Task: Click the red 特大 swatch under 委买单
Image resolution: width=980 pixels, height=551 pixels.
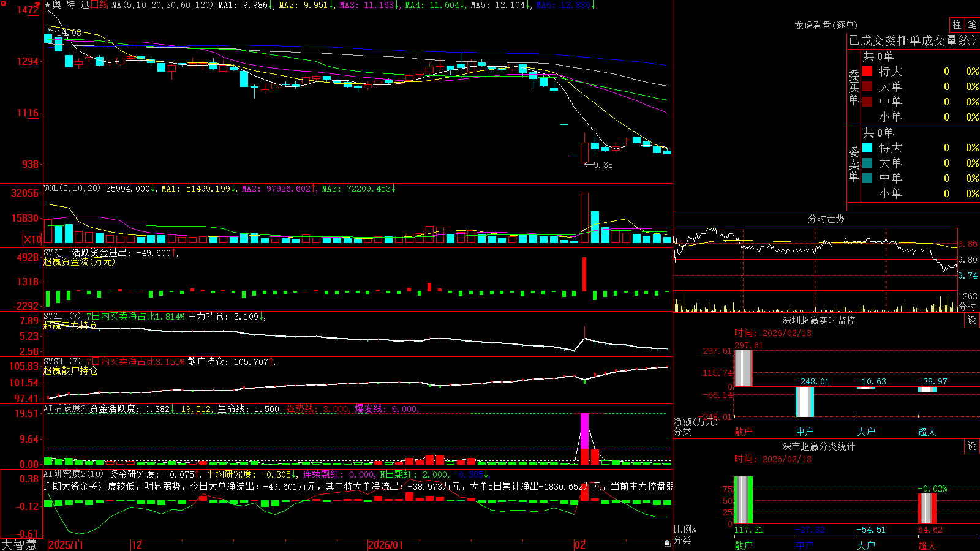Action: pos(867,71)
